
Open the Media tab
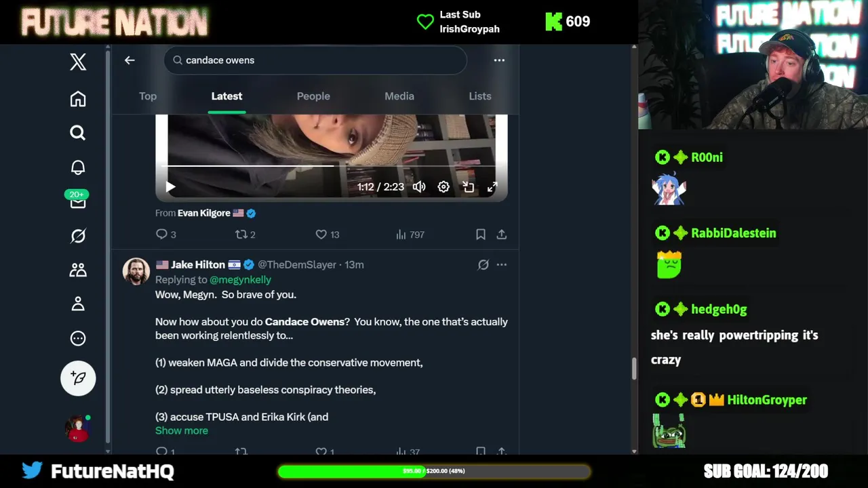[399, 96]
